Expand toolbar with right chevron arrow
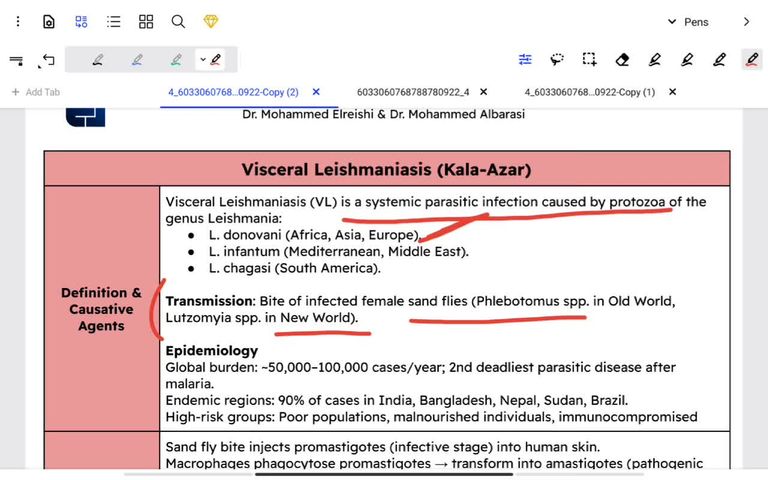Viewport: 768px width, 480px height. [x=746, y=22]
